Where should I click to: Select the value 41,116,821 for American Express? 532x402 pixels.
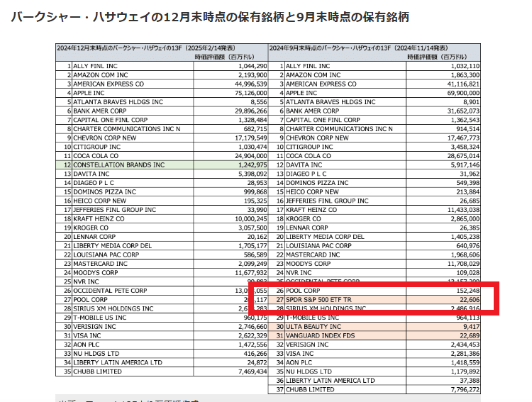coord(463,84)
